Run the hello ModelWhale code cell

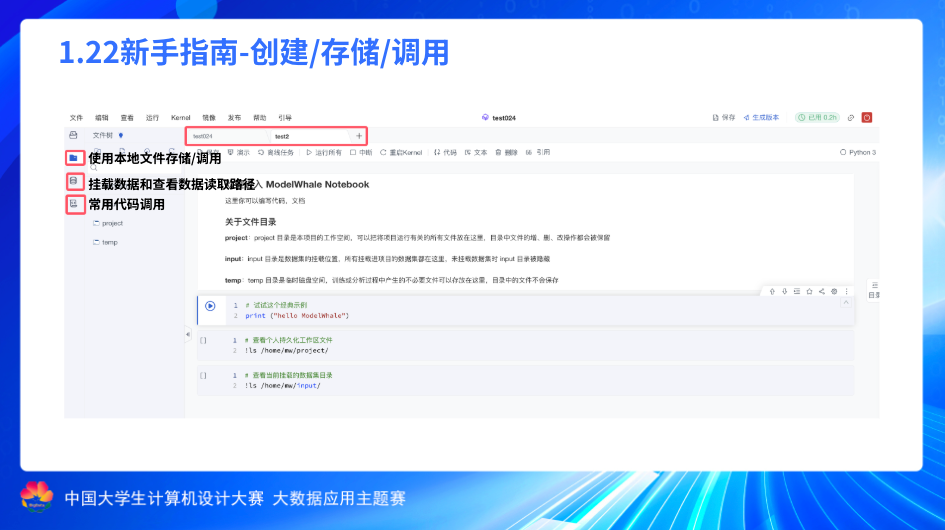tap(210, 306)
